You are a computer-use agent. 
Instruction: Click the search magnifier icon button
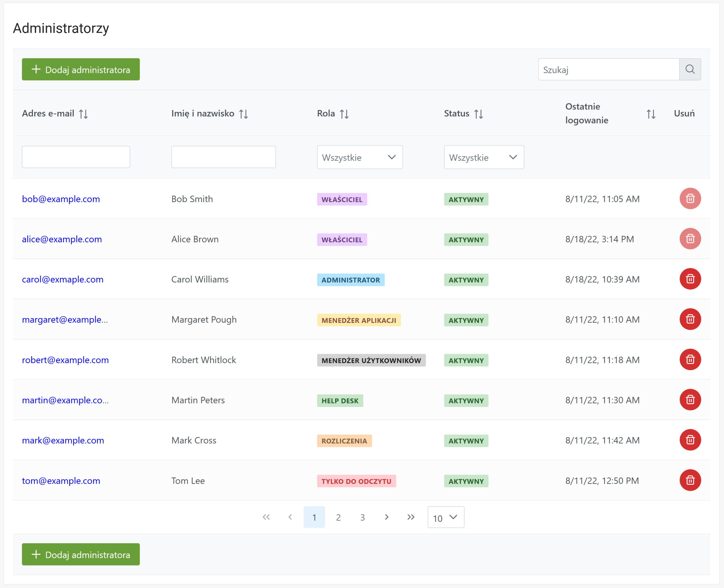point(690,70)
